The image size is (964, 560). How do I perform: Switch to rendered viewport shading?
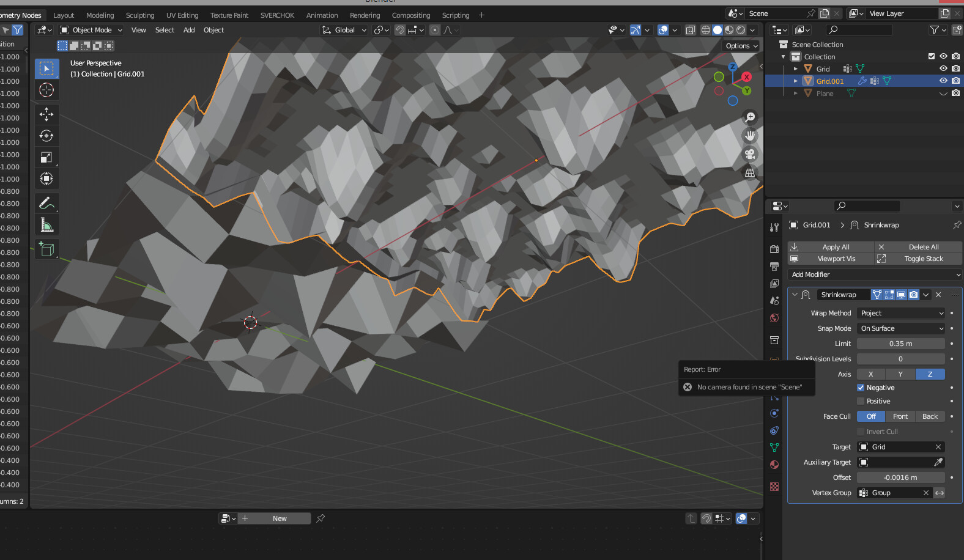pos(741,30)
